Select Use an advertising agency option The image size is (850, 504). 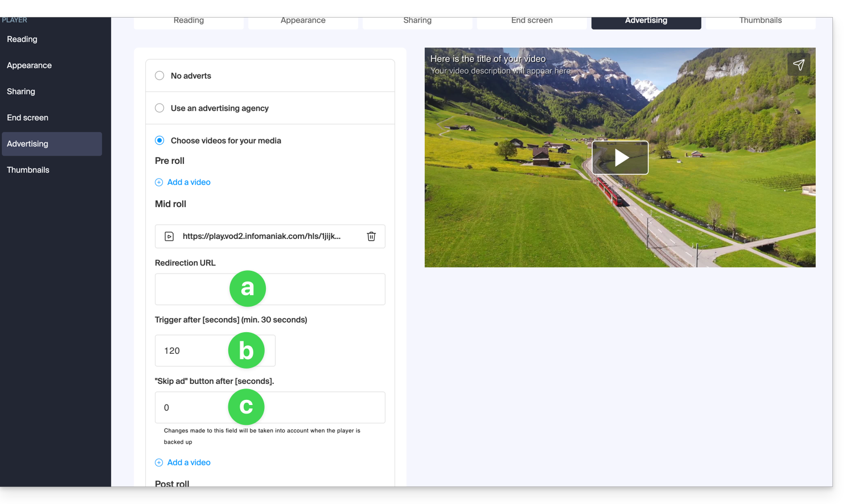pos(159,108)
